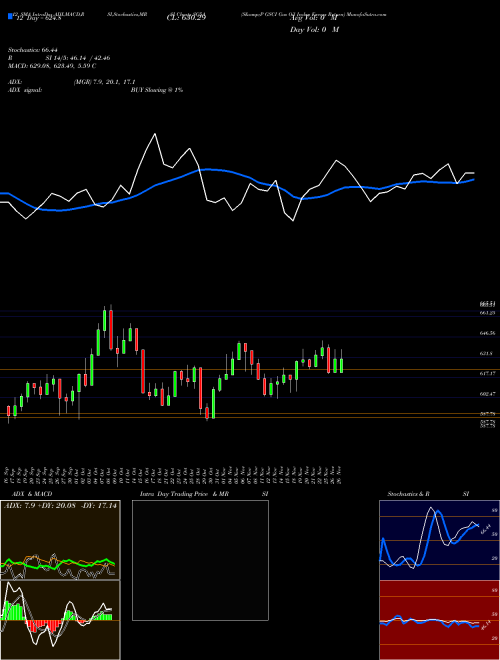The image size is (500, 660).
Task: Click the 602.47 price axis label
Action: 487,394
